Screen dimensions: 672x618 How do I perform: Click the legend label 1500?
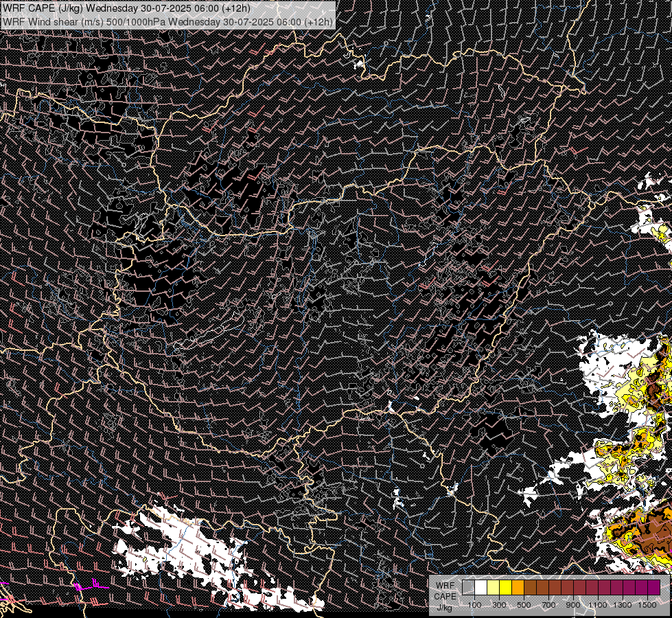click(x=647, y=605)
